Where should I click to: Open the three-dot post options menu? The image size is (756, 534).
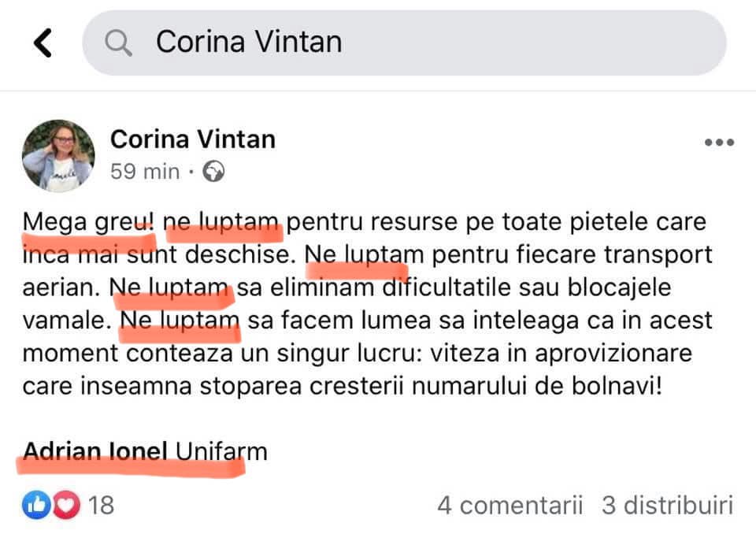718,143
